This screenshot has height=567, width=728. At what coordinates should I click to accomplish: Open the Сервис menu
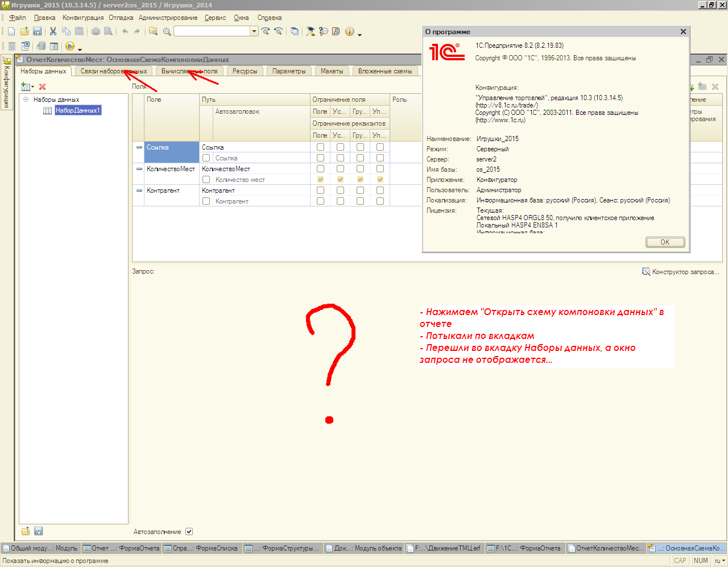(216, 18)
